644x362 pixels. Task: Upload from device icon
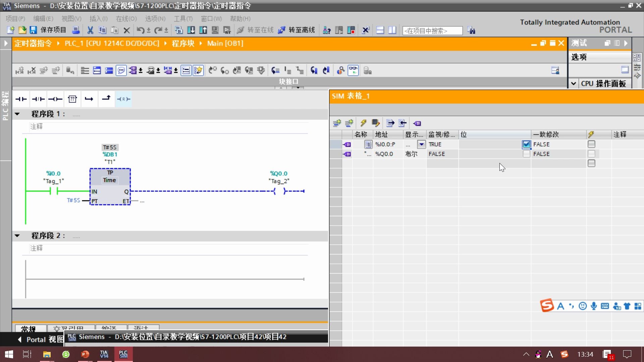pos(203,30)
